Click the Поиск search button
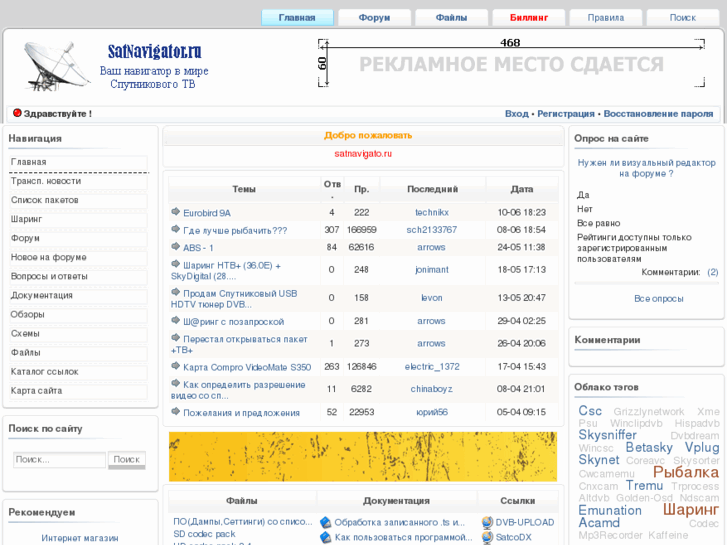This screenshot has width=727, height=545. (127, 460)
